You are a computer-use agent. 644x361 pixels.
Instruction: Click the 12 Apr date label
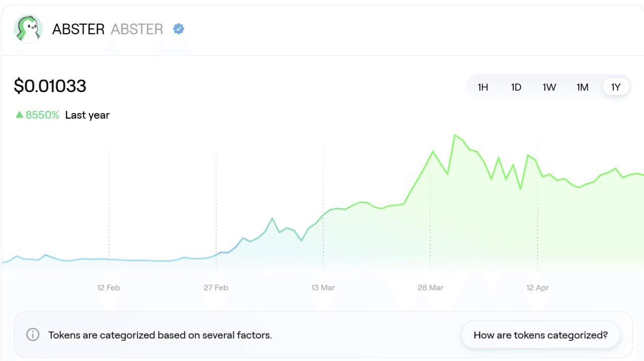pos(537,288)
